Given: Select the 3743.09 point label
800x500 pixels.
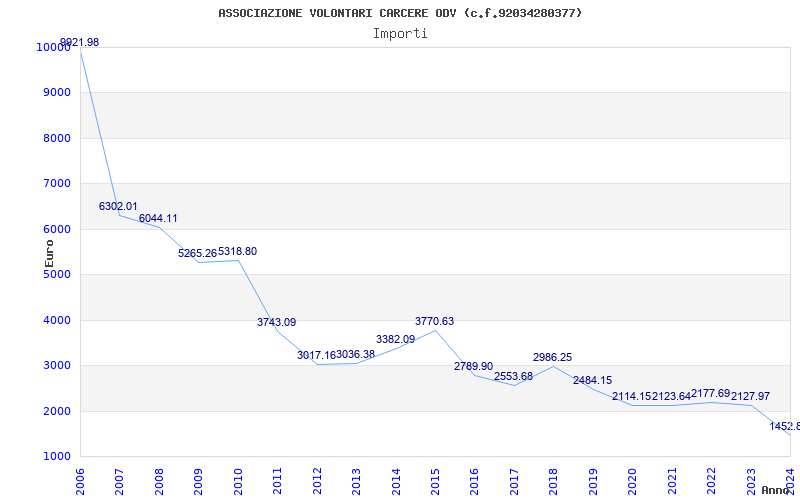Looking at the screenshot, I should pos(277,322).
